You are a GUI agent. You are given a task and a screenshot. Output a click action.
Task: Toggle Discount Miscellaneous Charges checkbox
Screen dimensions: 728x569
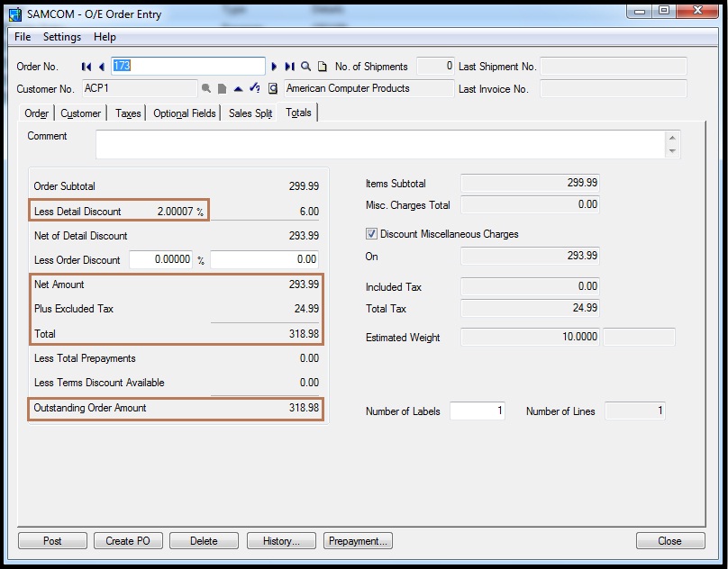371,233
